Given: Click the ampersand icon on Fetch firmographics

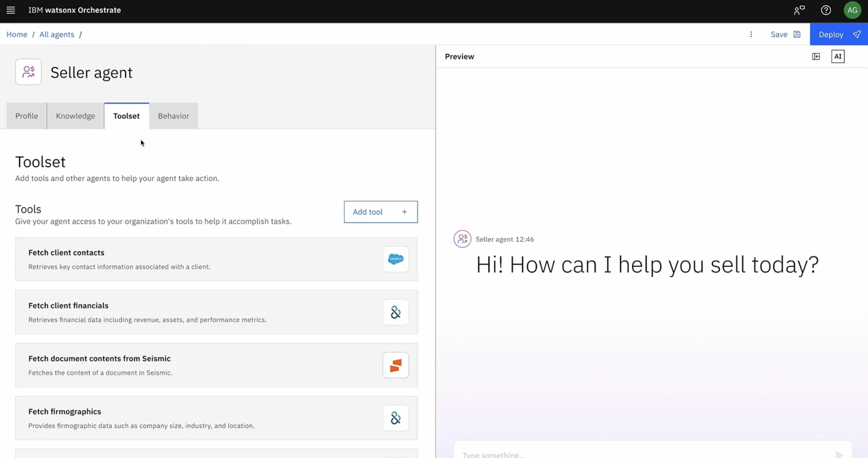Looking at the screenshot, I should click(x=395, y=418).
